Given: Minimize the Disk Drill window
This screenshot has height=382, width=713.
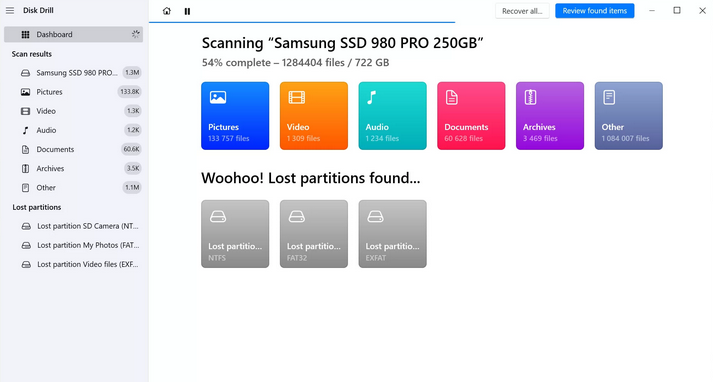Looking at the screenshot, I should 652,10.
